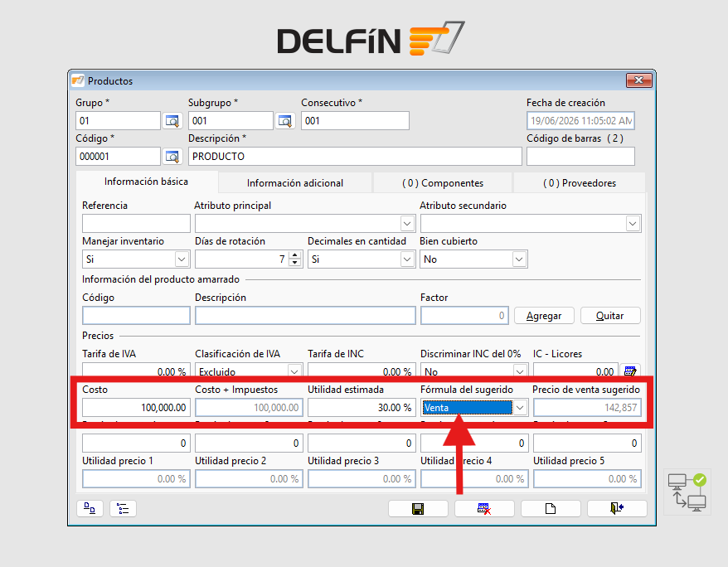Open the Grupo search lookup icon

point(172,121)
